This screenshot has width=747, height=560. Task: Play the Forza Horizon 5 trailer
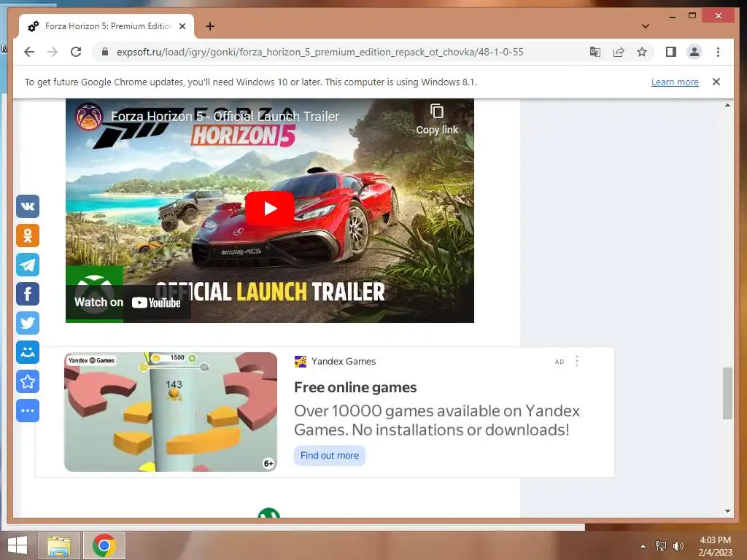pos(270,208)
